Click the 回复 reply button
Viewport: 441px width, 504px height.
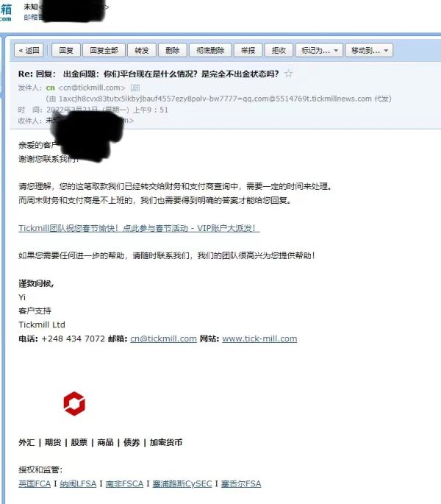(66, 51)
